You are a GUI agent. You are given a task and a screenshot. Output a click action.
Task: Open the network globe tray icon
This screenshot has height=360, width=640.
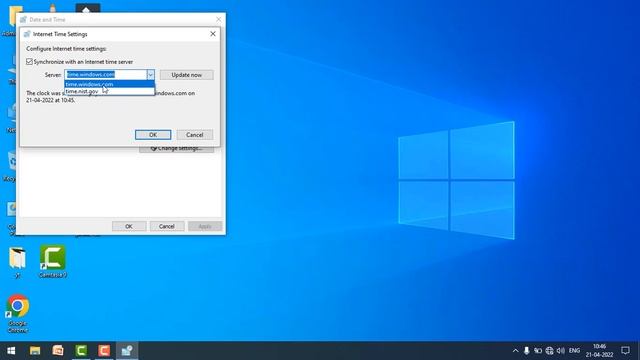(x=549, y=351)
